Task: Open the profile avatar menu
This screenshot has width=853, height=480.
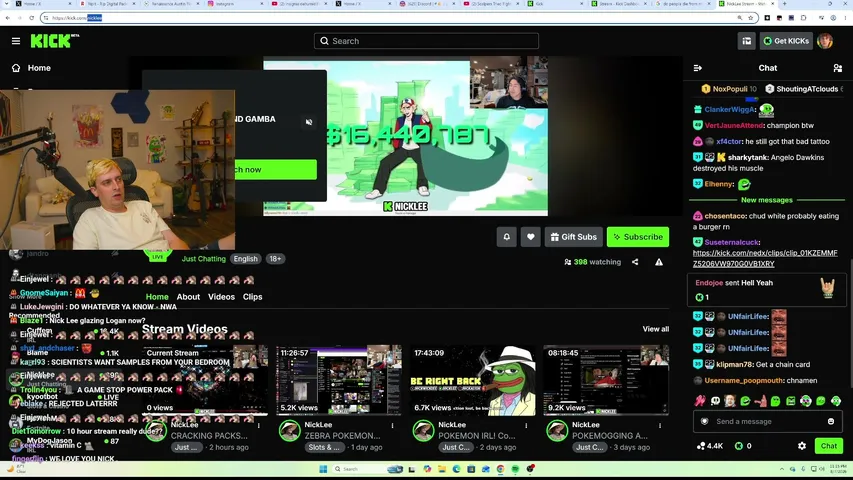Action: coord(825,41)
